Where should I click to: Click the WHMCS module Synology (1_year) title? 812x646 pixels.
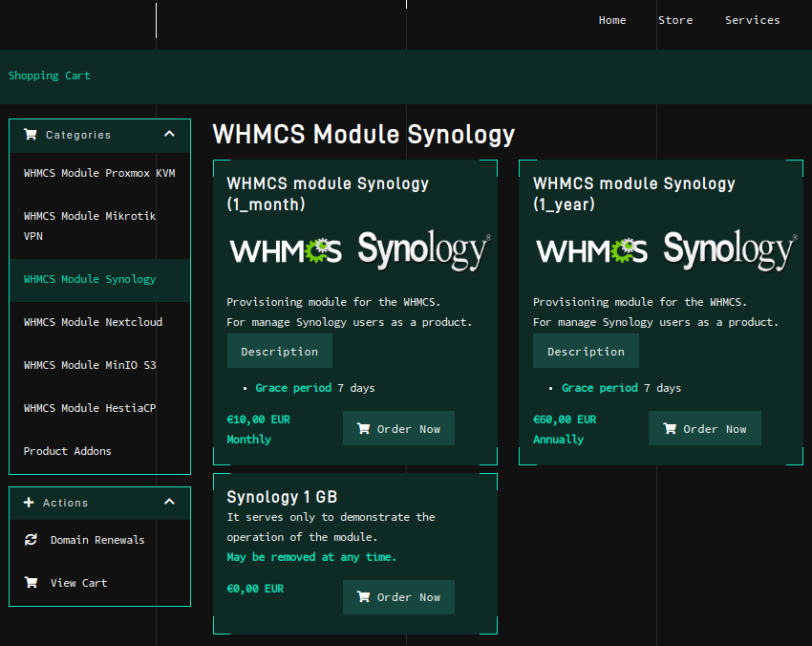tap(634, 194)
